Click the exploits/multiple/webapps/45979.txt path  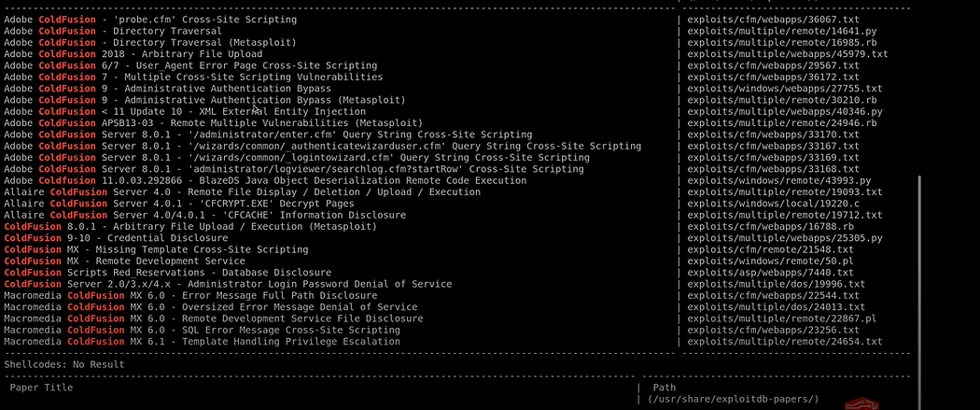coord(788,54)
